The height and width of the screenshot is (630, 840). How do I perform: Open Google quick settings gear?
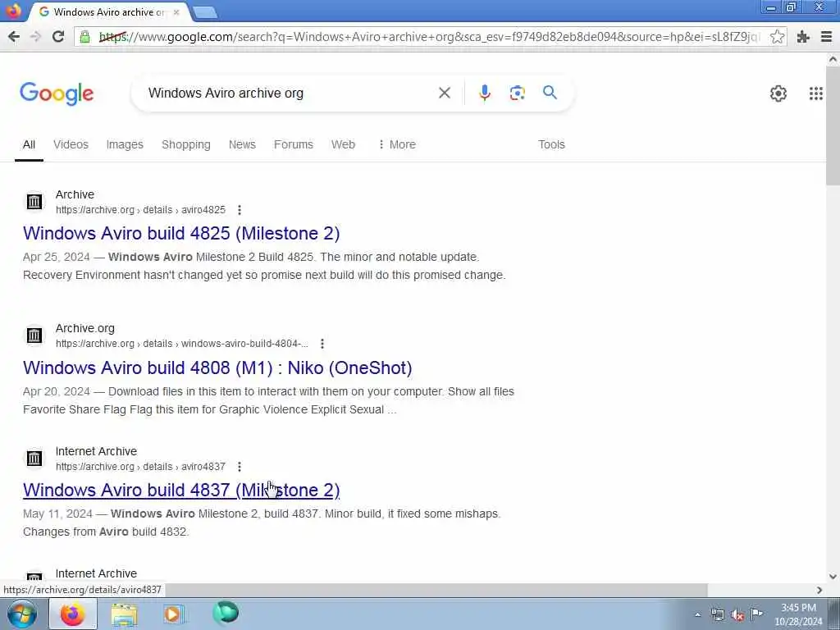click(x=778, y=94)
